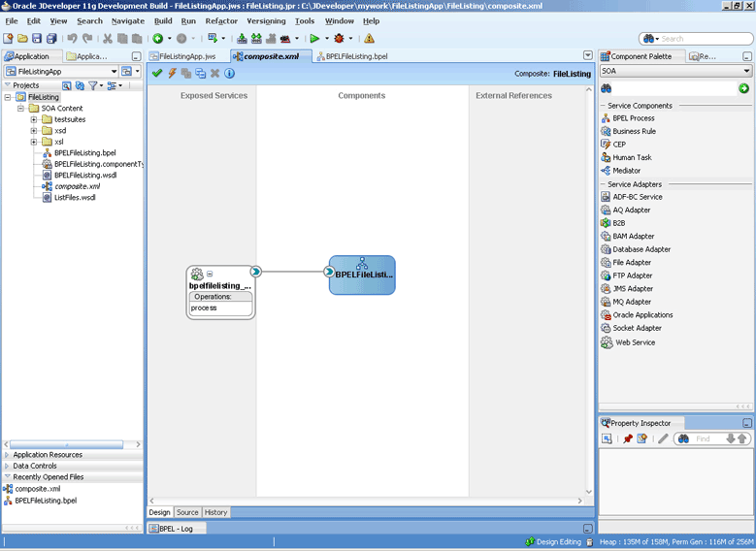Switch to the BPELFileListing.bpel editor tab
The width and height of the screenshot is (756, 551).
[352, 56]
